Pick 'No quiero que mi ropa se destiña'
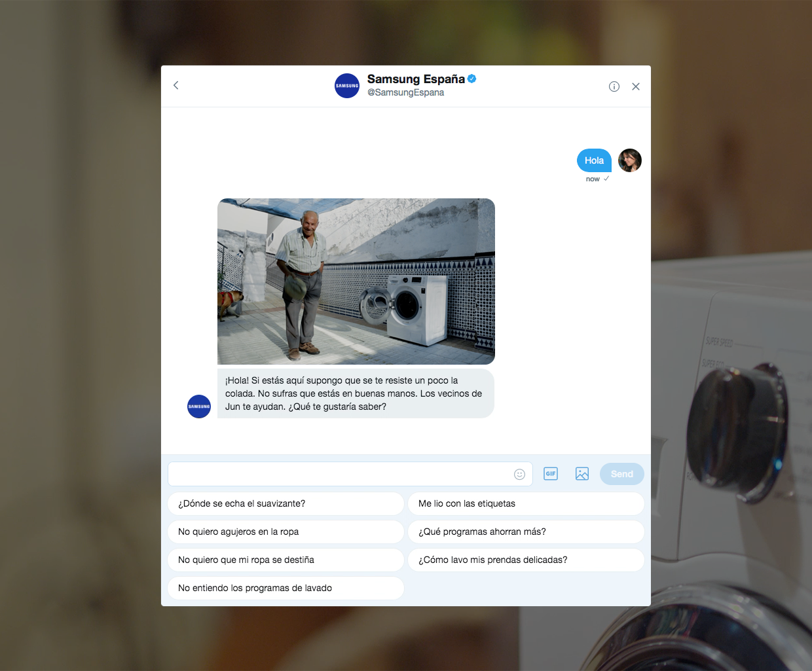 tap(286, 560)
